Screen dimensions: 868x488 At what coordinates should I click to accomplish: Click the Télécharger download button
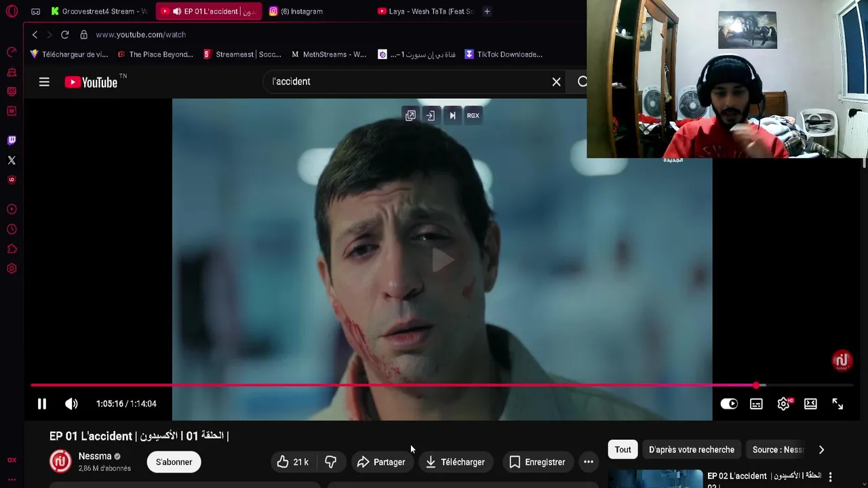click(455, 462)
